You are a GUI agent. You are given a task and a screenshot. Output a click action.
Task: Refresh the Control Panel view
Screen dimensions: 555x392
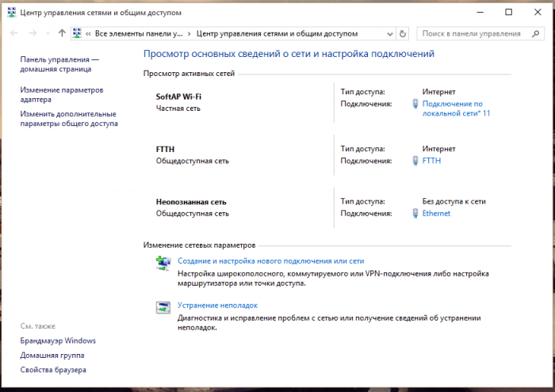pyautogui.click(x=403, y=34)
